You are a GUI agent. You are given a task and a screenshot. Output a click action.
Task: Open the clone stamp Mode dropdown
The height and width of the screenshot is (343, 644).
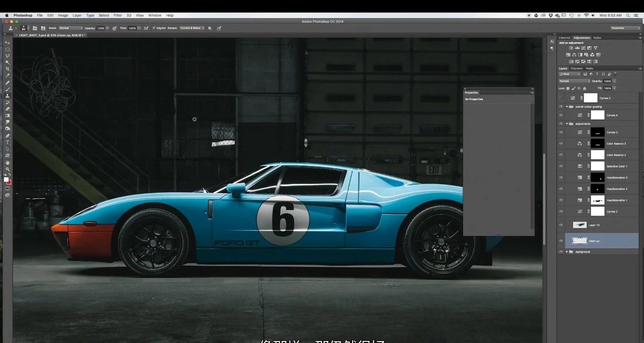pos(70,28)
